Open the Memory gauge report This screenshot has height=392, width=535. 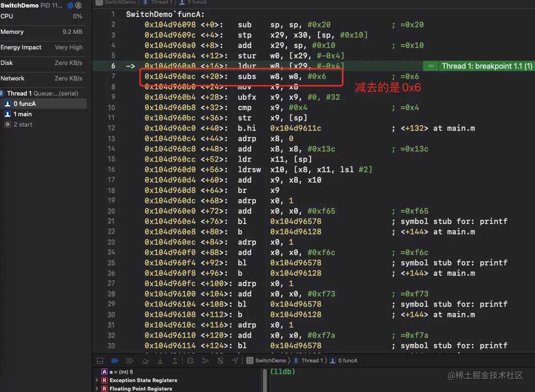coord(41,32)
